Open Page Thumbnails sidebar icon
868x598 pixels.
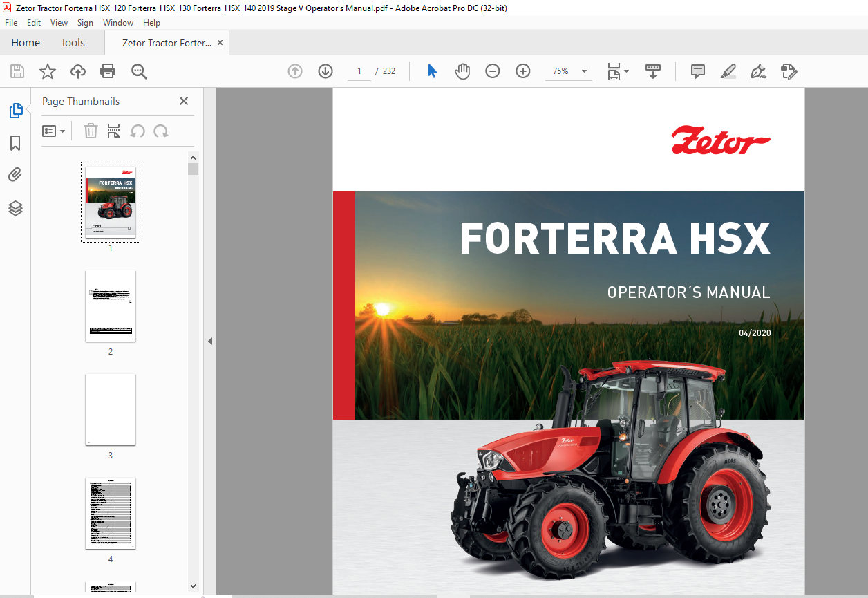click(x=15, y=110)
